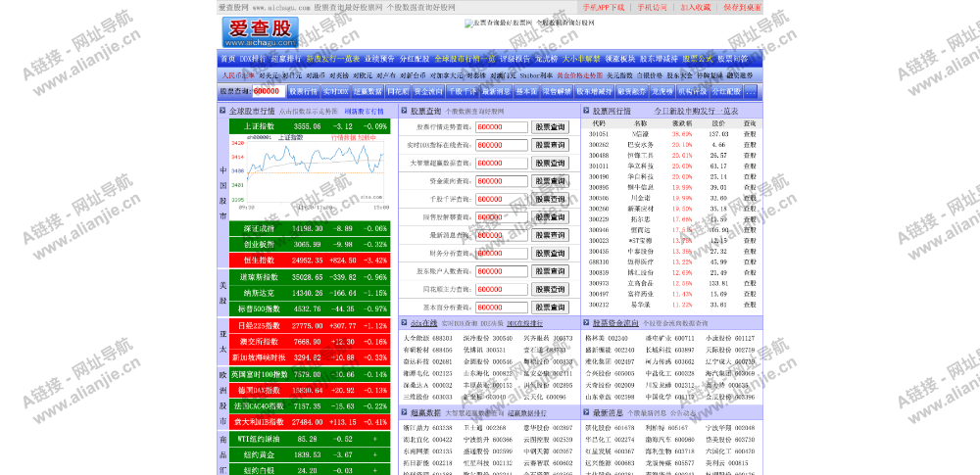Click 股票行情 button in query toolbar
This screenshot has height=475, width=980.
[303, 91]
